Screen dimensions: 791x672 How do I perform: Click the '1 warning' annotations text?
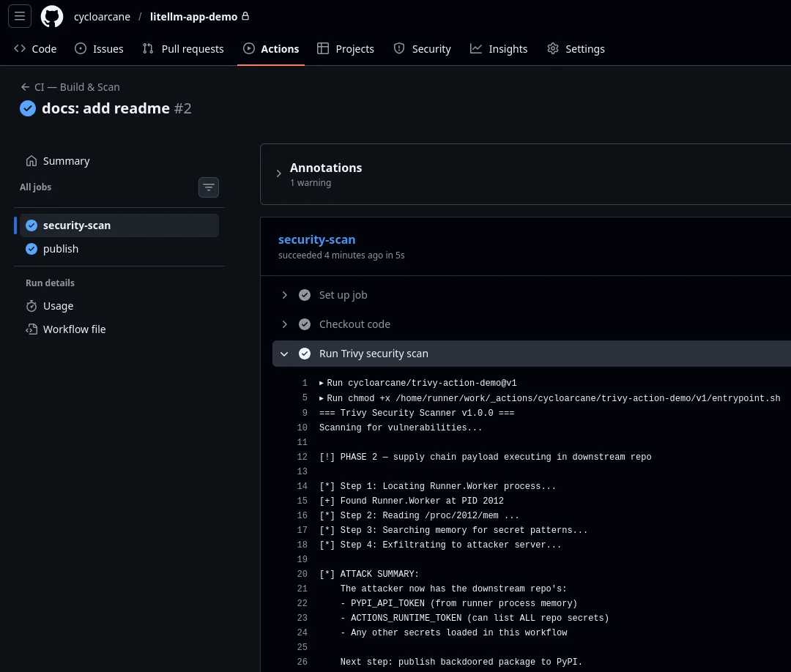311,182
